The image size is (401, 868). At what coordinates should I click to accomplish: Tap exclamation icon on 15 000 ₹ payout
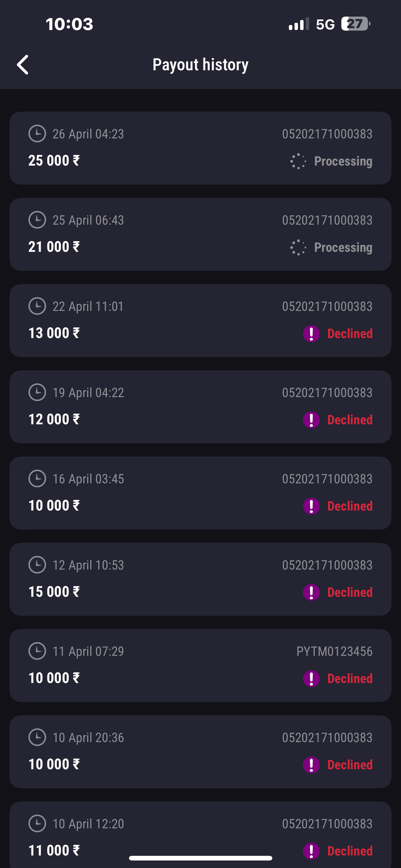[x=311, y=592]
